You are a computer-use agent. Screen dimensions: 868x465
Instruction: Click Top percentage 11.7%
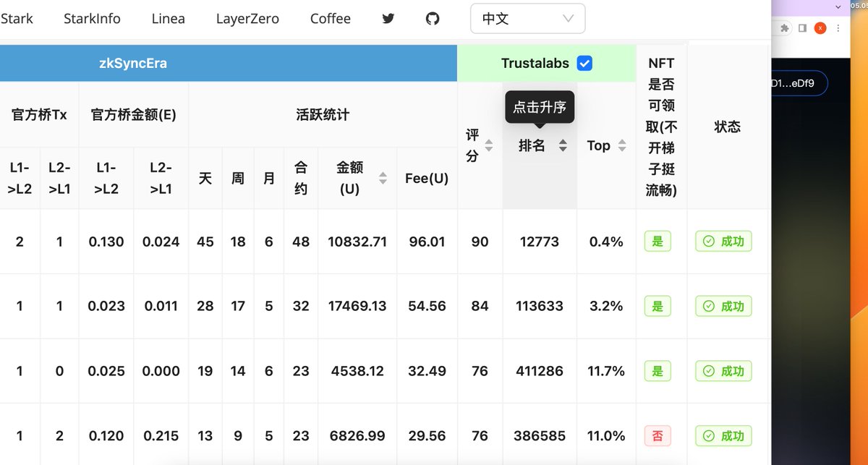606,371
